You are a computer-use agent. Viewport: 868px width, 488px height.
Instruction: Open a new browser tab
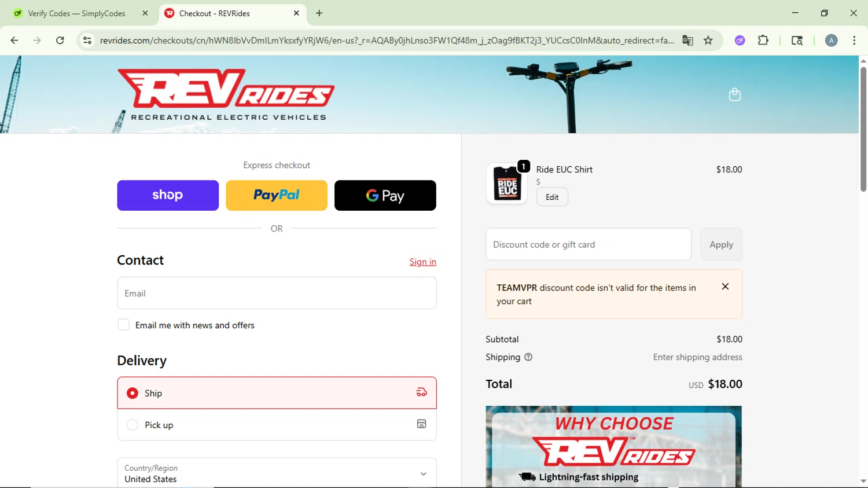point(319,13)
